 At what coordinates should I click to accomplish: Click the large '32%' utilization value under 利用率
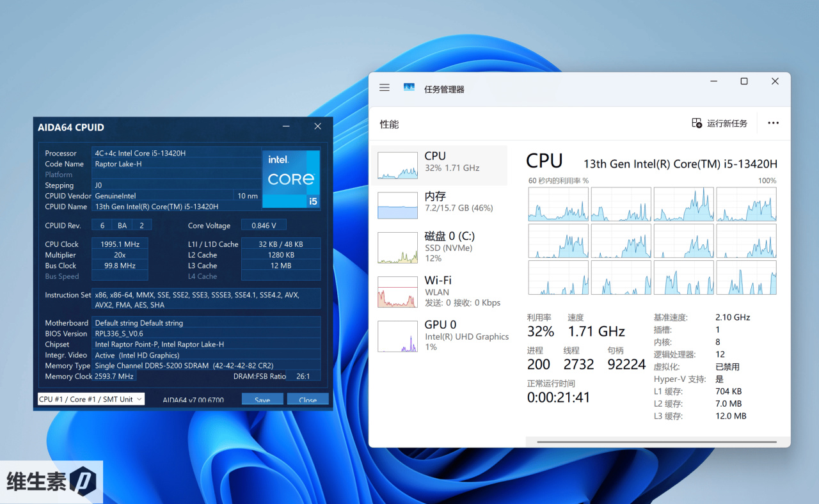pyautogui.click(x=541, y=331)
